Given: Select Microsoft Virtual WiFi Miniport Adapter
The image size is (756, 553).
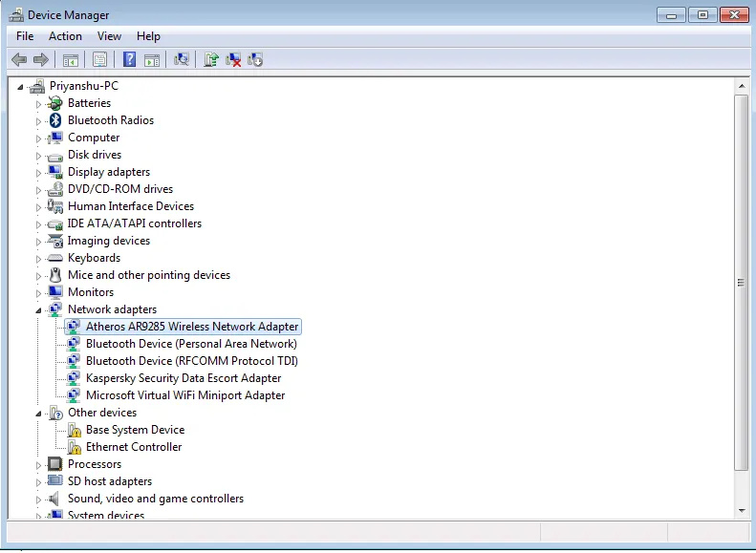Looking at the screenshot, I should [184, 395].
